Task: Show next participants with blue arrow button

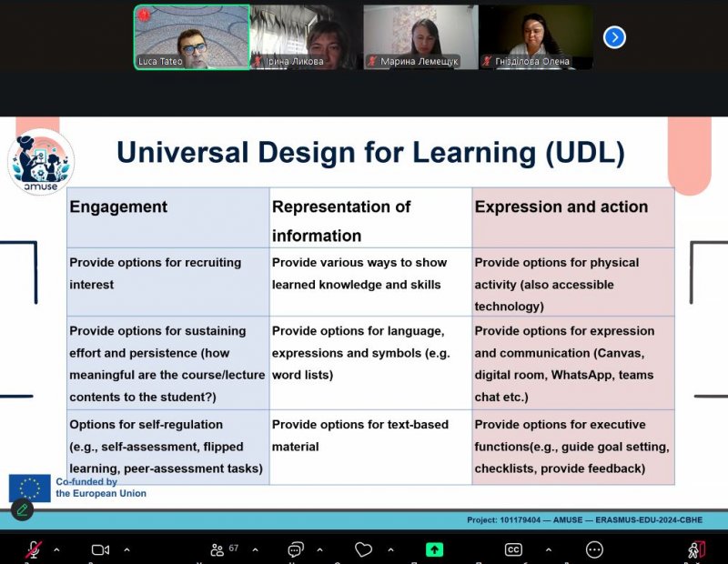Action: coord(614,37)
